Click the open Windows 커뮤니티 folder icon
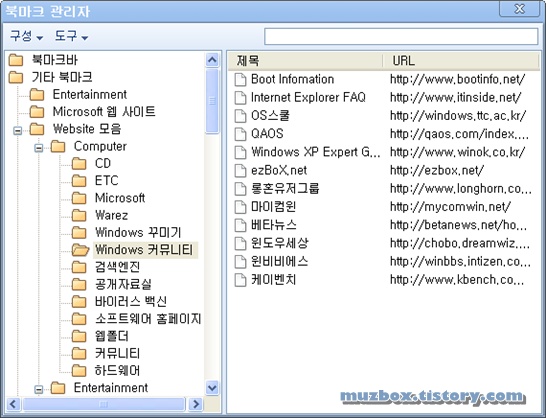Viewport: 546px width, 418px height. tap(80, 250)
